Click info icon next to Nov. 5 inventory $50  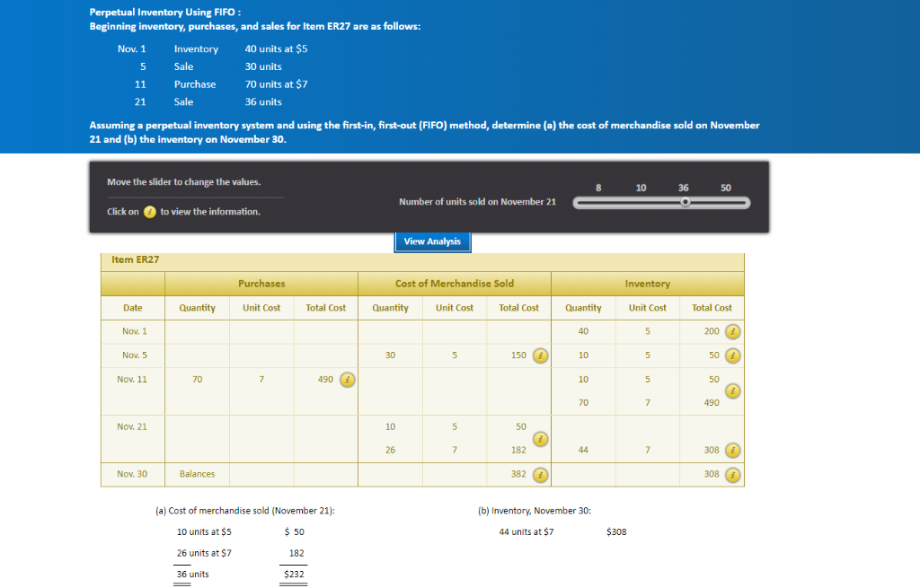click(732, 355)
